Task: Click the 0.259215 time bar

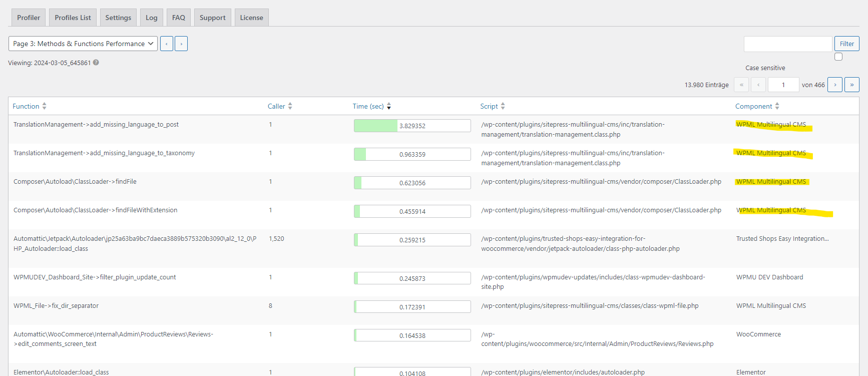Action: click(x=412, y=240)
